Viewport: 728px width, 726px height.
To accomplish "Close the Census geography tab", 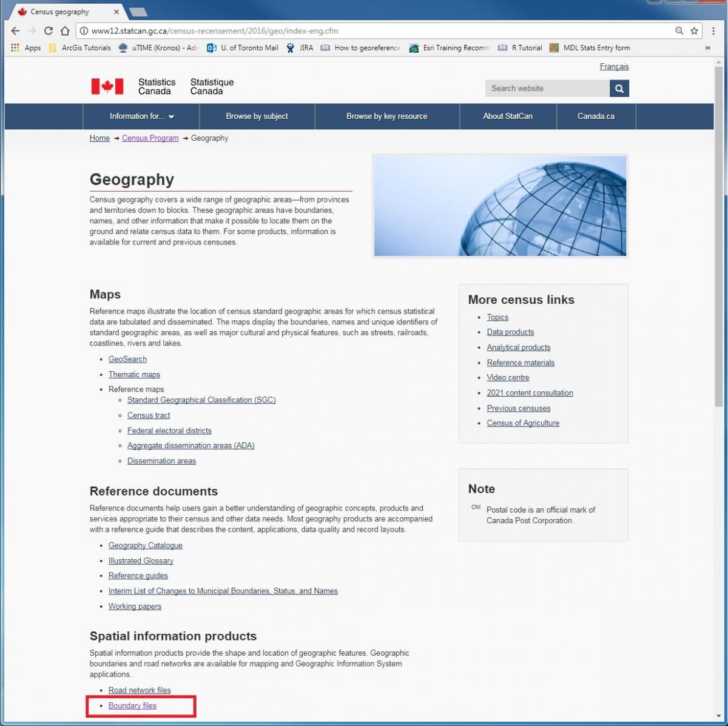I will pyautogui.click(x=116, y=12).
